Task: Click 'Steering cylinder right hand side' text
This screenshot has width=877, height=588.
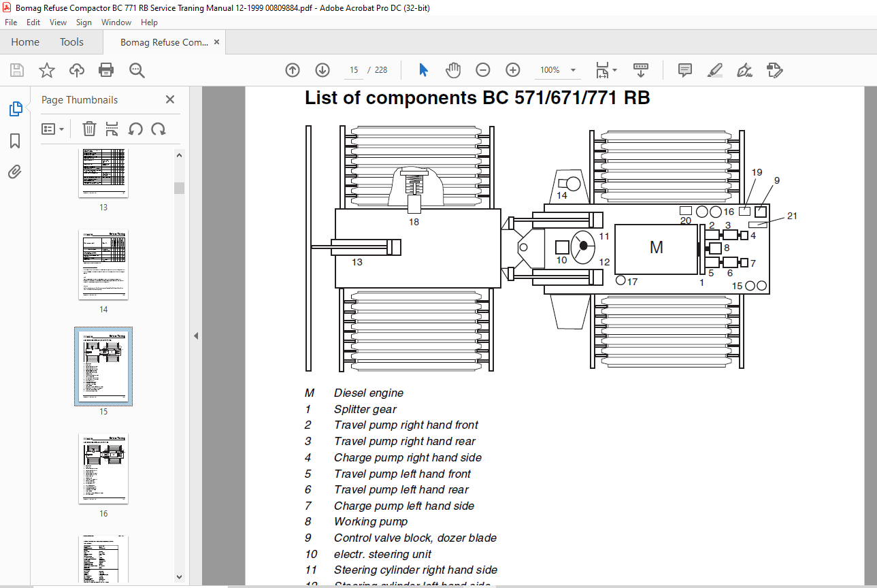Action: 415,570
